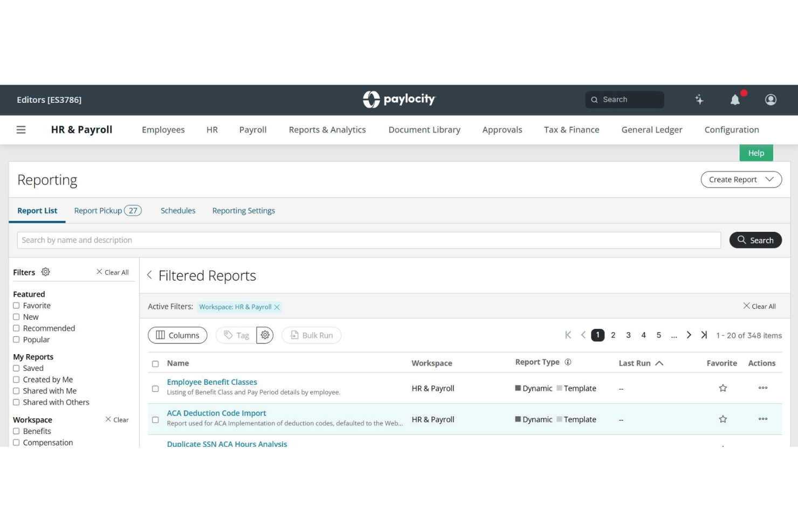
Task: Go to previous page of results
Action: 583,335
